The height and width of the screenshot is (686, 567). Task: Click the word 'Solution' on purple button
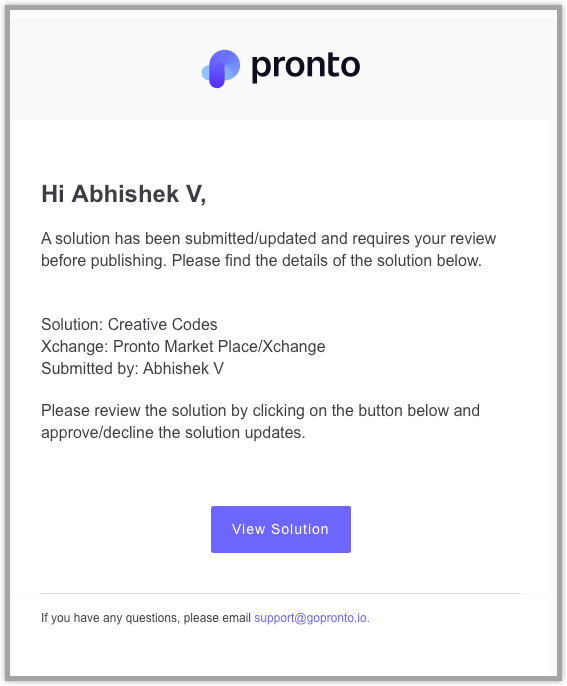(300, 529)
